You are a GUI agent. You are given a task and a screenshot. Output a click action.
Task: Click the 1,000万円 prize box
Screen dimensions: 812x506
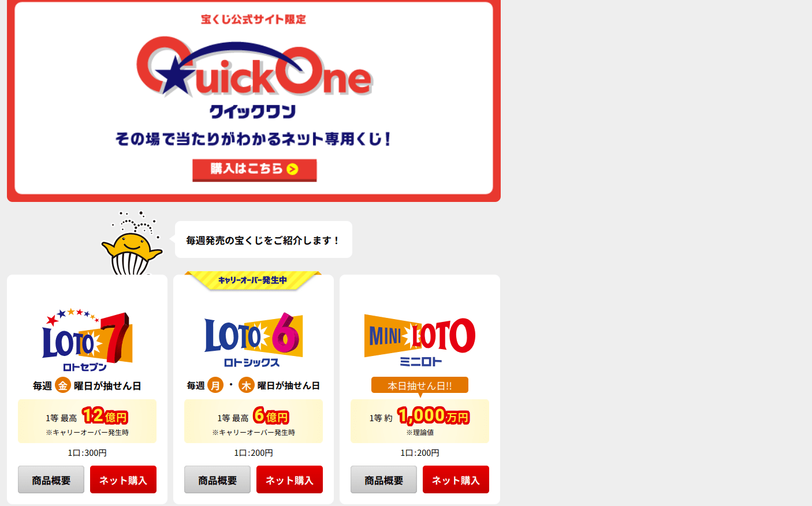tap(420, 421)
